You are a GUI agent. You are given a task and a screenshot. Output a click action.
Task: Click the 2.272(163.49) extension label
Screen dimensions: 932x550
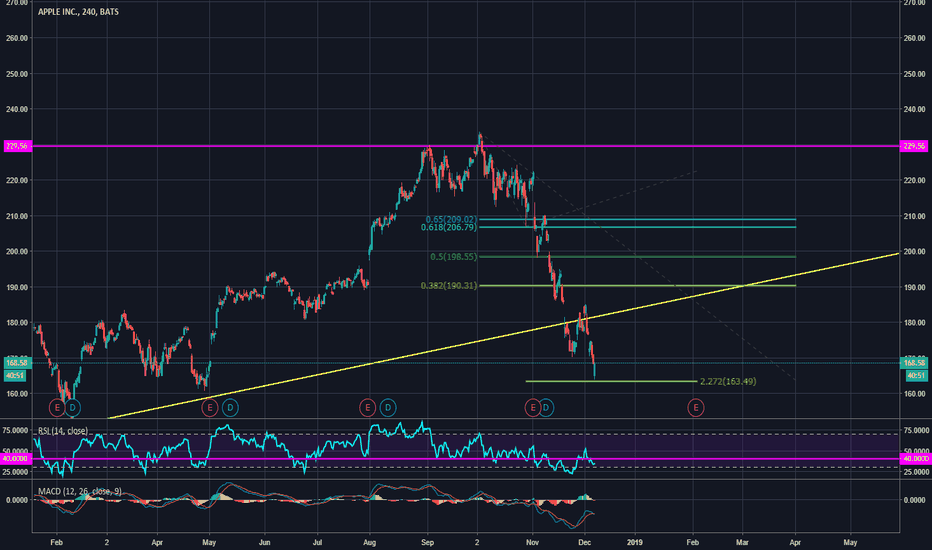point(728,381)
